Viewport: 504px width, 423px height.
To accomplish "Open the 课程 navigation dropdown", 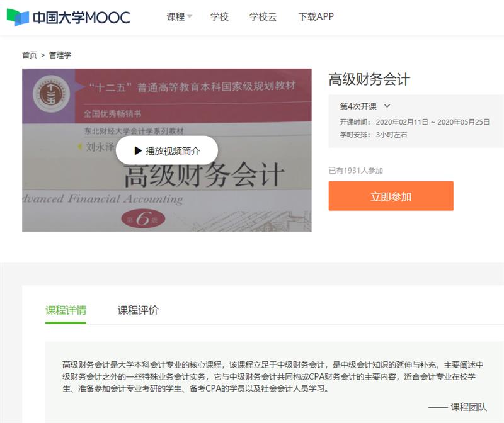I will [x=176, y=17].
